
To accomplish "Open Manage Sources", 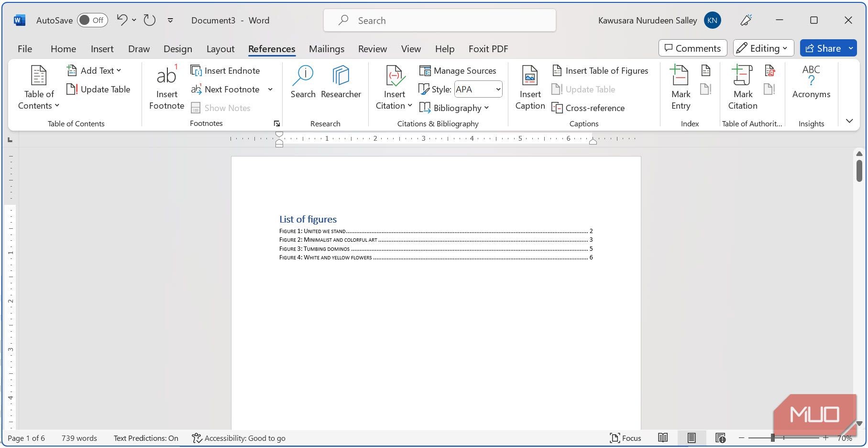I will (458, 70).
